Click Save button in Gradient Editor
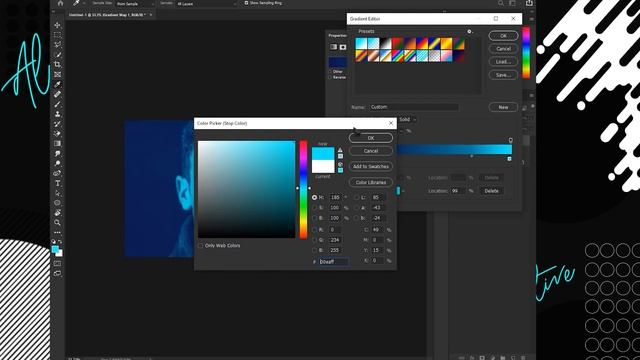Screen dimensions: 640x360 point(503,75)
